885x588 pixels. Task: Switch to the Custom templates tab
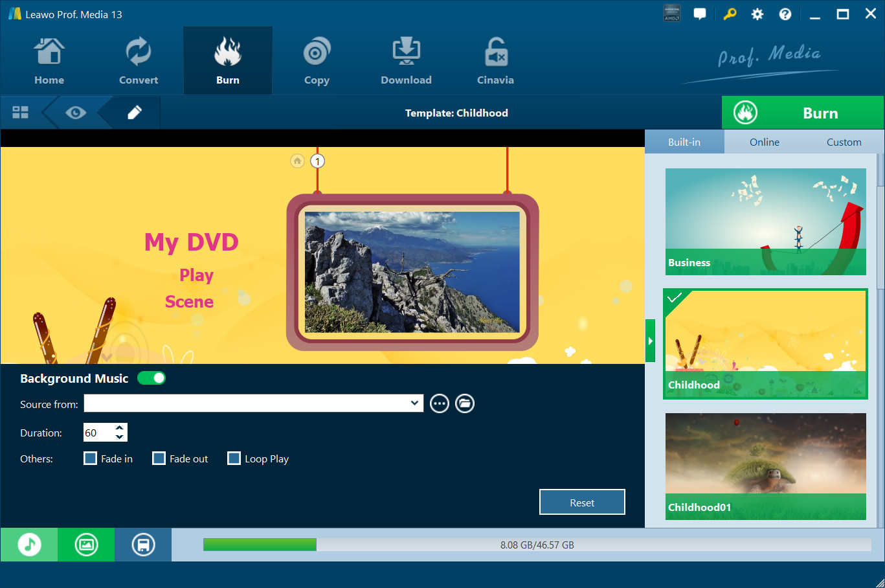coord(844,142)
